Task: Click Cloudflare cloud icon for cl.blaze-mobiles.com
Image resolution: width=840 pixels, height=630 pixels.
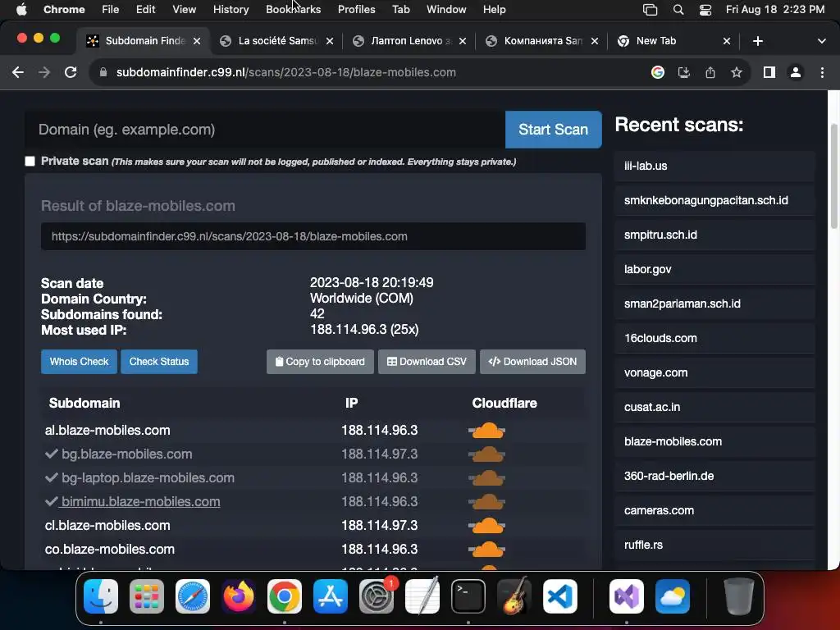Action: [x=487, y=526]
